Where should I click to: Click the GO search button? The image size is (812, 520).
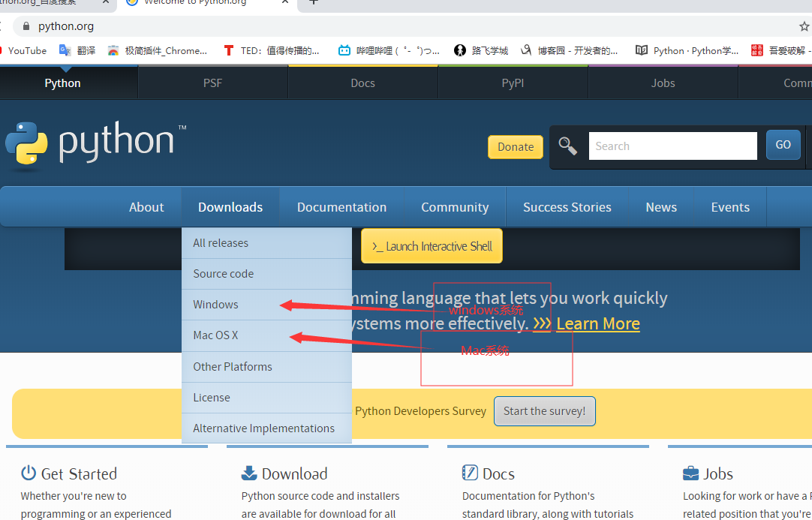coord(783,145)
